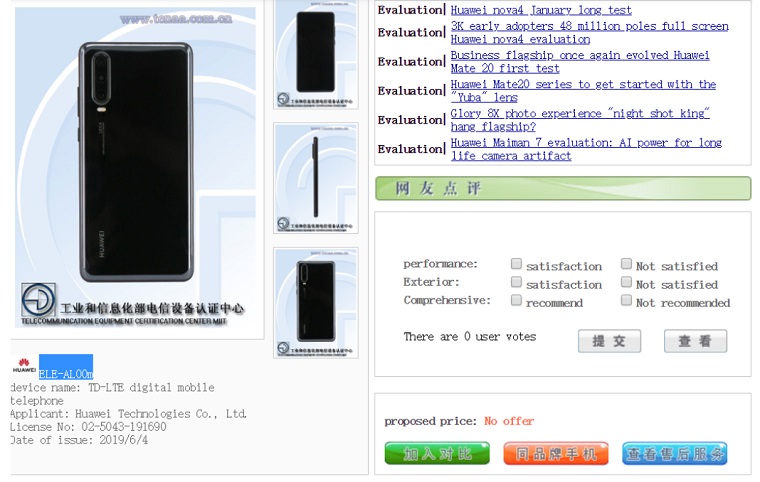The height and width of the screenshot is (482, 760).
Task: Click the 查看 view button
Action: [x=695, y=341]
